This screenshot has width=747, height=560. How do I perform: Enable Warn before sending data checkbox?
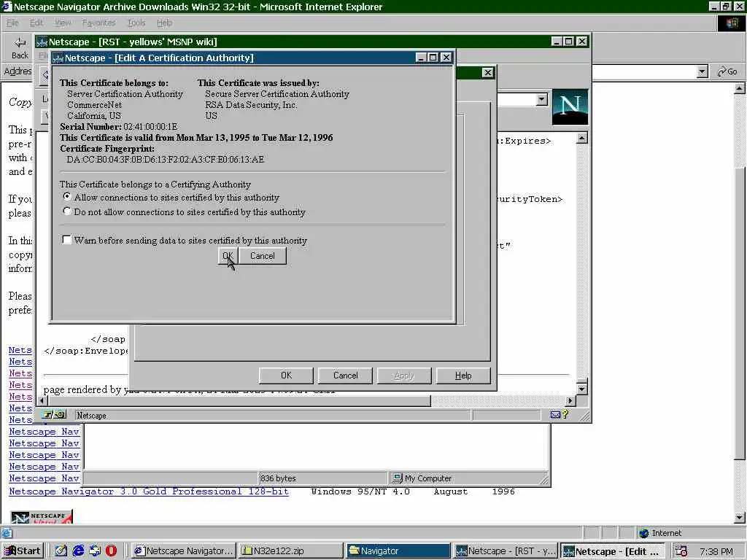67,239
